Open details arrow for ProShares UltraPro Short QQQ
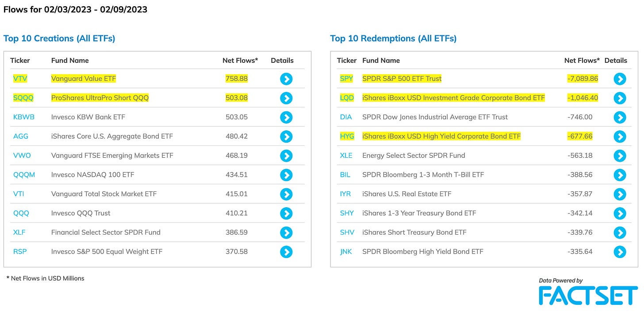 [286, 98]
